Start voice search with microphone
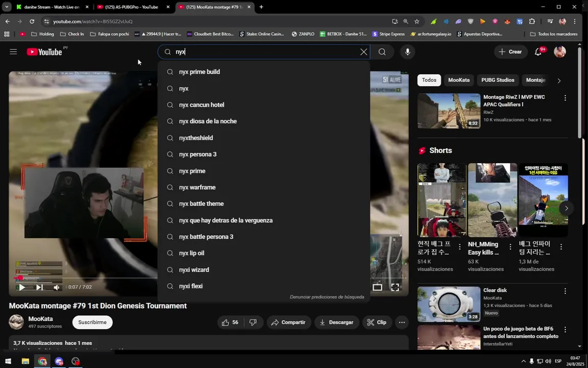The image size is (588, 368). coord(408,52)
